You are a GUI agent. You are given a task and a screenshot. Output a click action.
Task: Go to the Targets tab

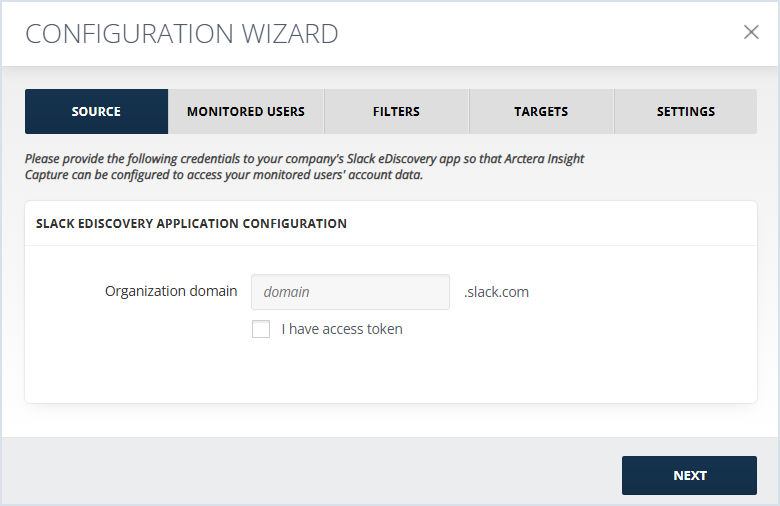coord(541,111)
